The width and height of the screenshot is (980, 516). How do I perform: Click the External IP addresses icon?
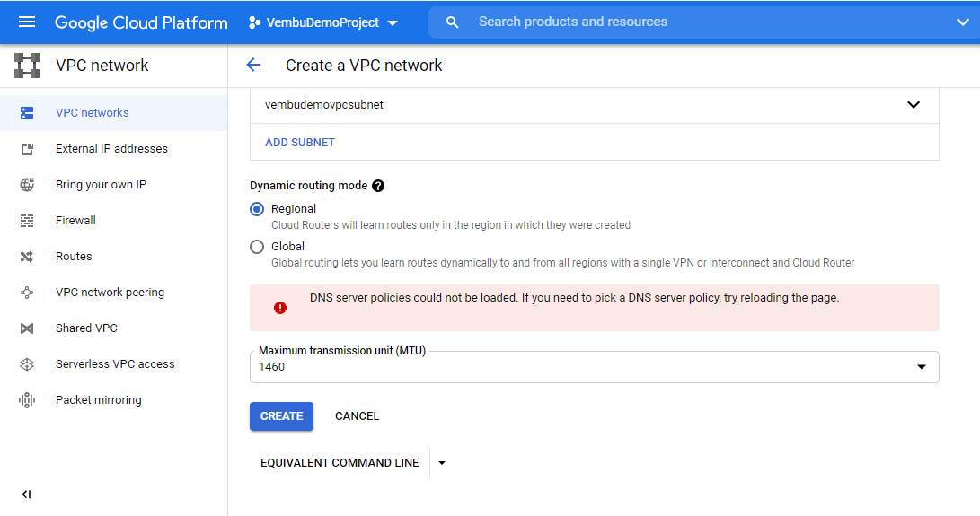pyautogui.click(x=27, y=149)
